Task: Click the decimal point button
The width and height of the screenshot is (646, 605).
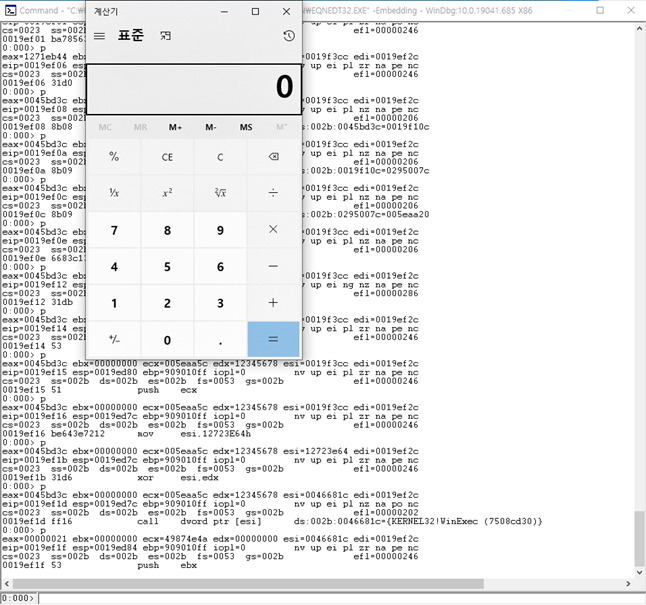Action: 220,339
